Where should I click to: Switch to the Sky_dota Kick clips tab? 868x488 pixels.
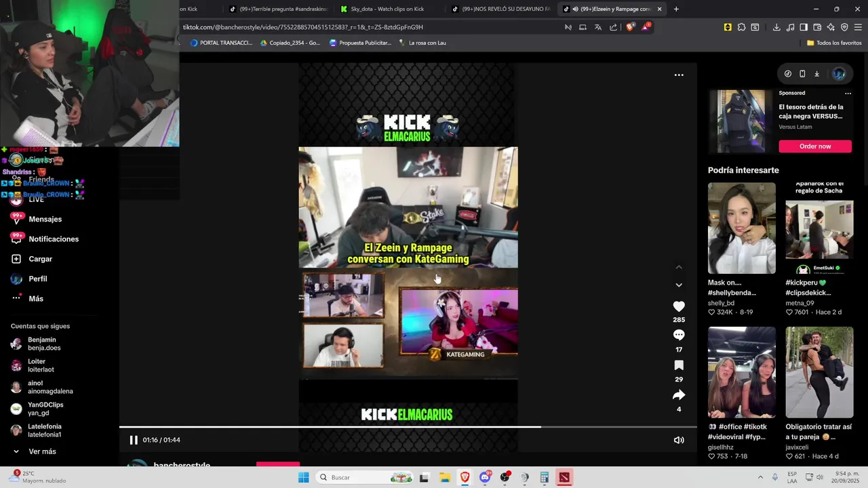(387, 9)
